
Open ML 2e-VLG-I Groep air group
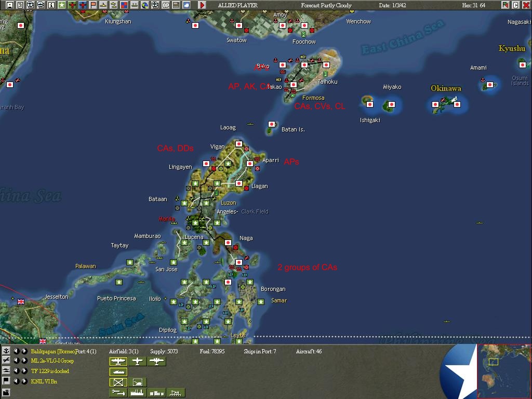[52, 361]
